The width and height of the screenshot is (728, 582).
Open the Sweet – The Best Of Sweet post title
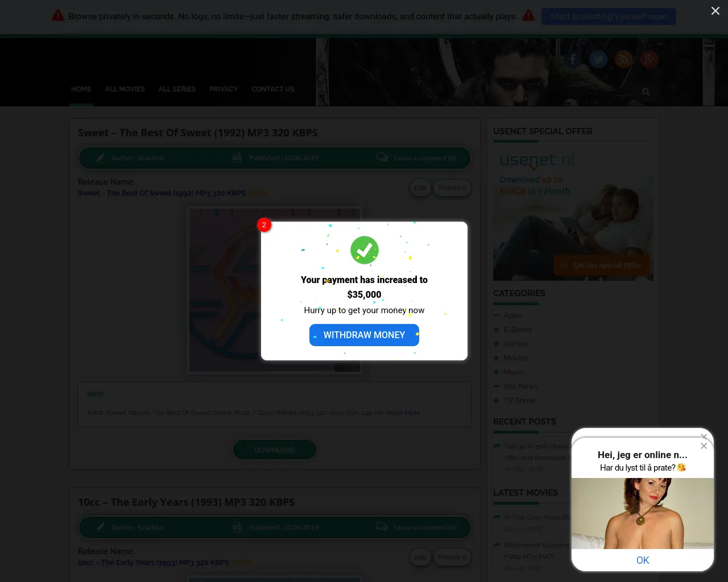click(x=198, y=133)
